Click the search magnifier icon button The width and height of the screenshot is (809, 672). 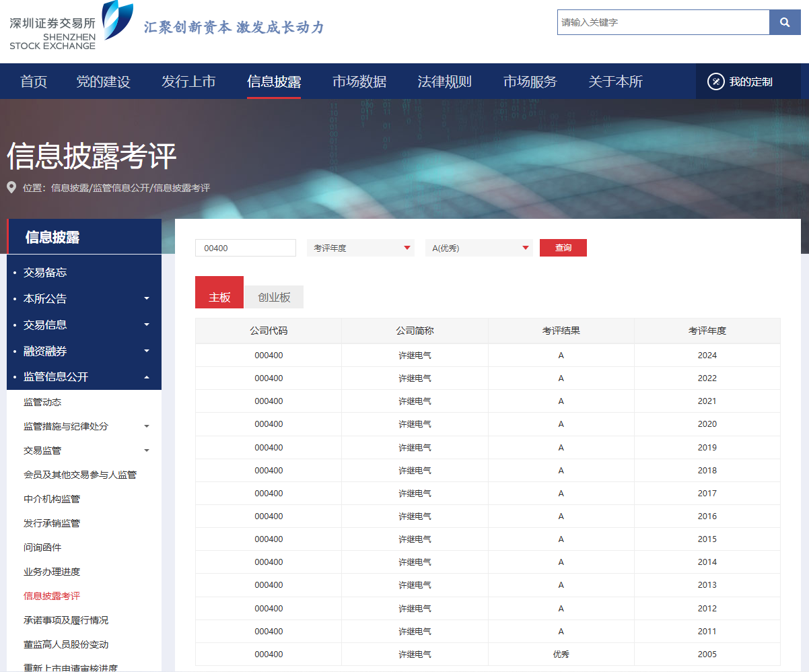pyautogui.click(x=785, y=22)
